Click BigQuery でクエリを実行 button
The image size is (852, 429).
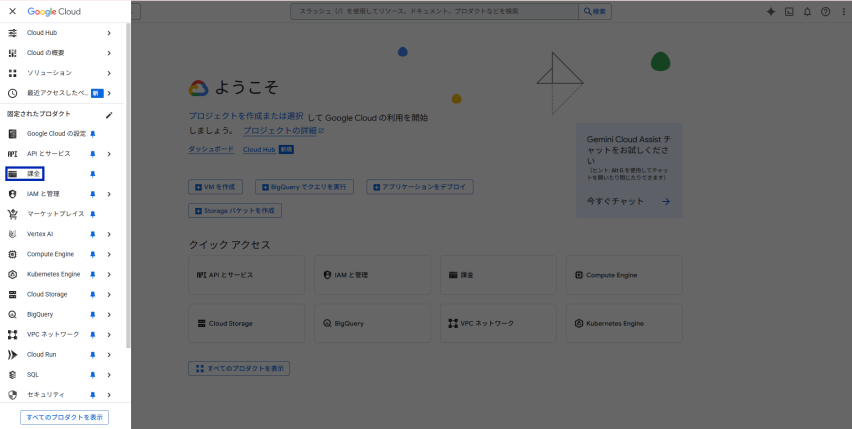point(304,187)
